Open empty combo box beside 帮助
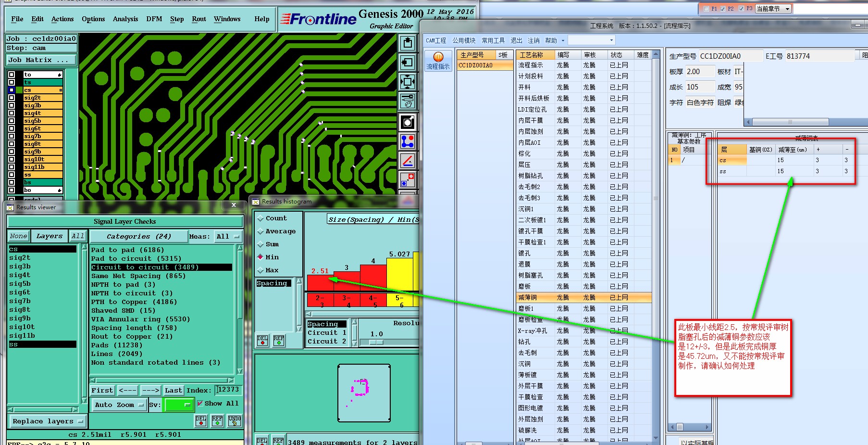868x445 pixels. click(592, 40)
